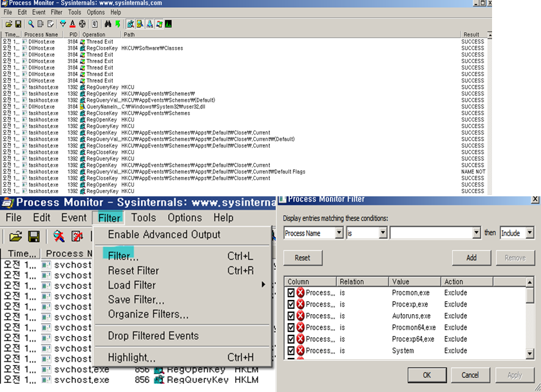Toggle the Show File System Activity icon
Screen dimensions: 541x392
click(x=140, y=24)
